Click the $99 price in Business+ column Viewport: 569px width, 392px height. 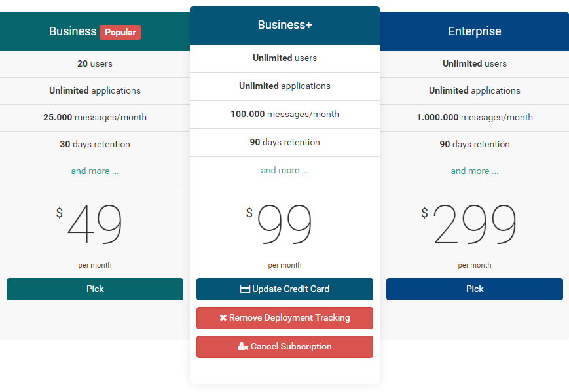pos(284,223)
